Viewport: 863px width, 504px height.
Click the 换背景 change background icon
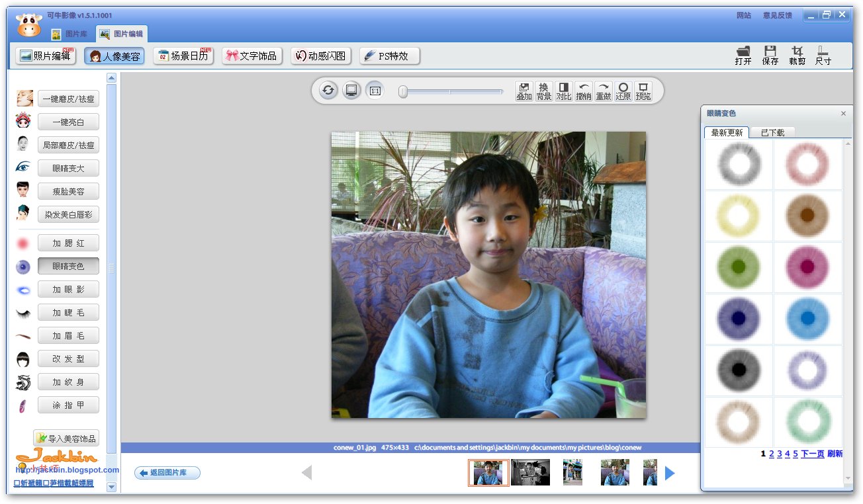click(544, 91)
